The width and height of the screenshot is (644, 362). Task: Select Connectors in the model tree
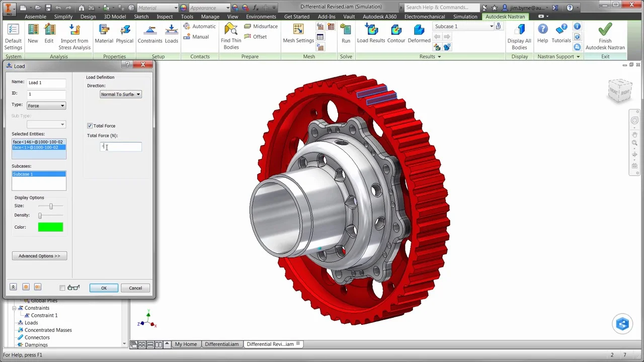pos(37,337)
